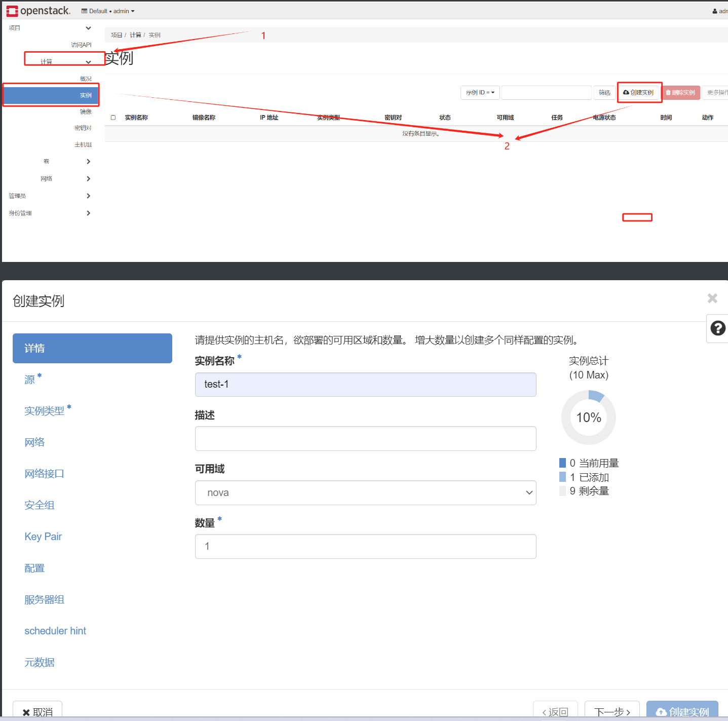Click the 可用域 column header
Image resolution: width=728 pixels, height=721 pixels.
click(x=505, y=118)
